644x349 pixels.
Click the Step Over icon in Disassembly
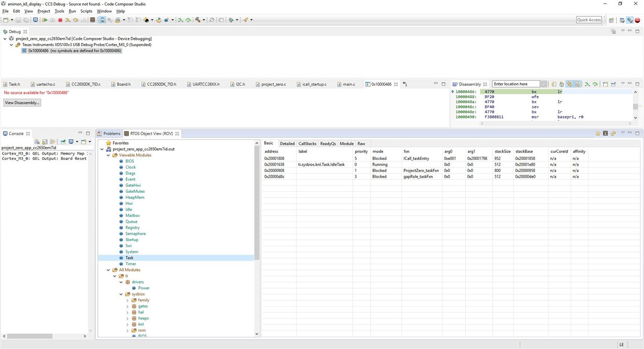tap(595, 84)
